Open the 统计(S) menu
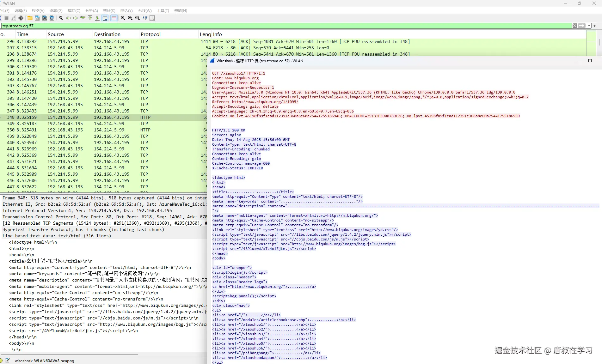 [x=109, y=11]
